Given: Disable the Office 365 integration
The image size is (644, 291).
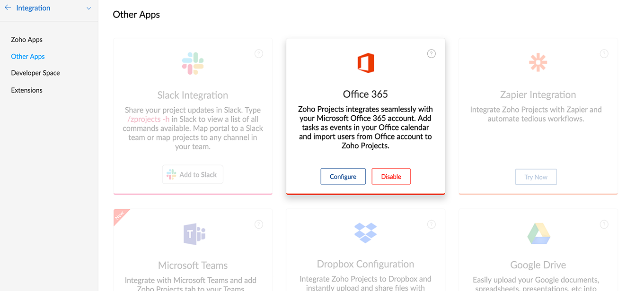Looking at the screenshot, I should [391, 176].
